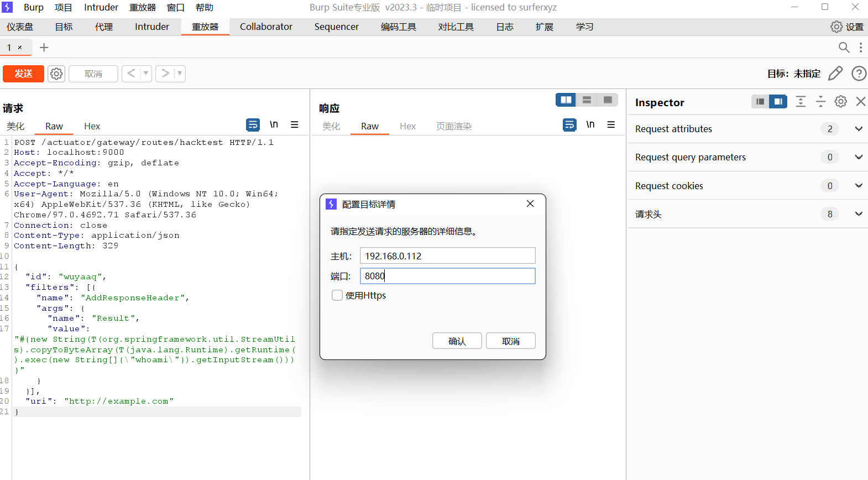Edit target with the pencil icon
The height and width of the screenshot is (480, 868).
click(x=835, y=74)
